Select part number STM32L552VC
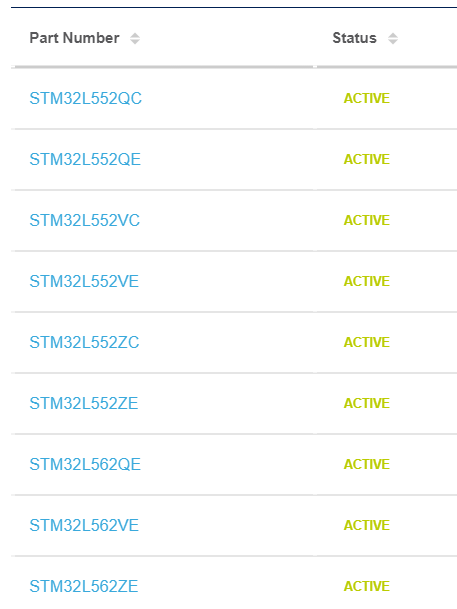This screenshot has height=609, width=457. click(x=85, y=220)
